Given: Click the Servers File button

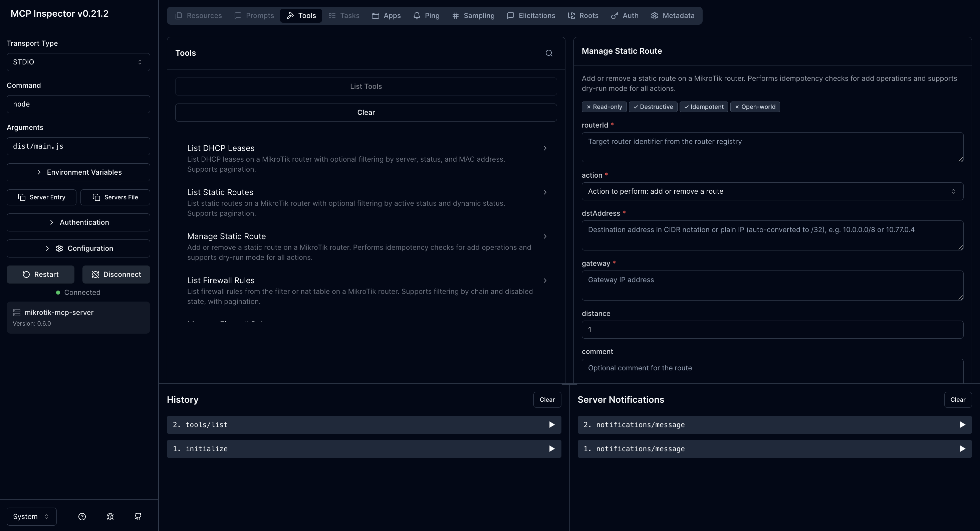Looking at the screenshot, I should tap(115, 197).
